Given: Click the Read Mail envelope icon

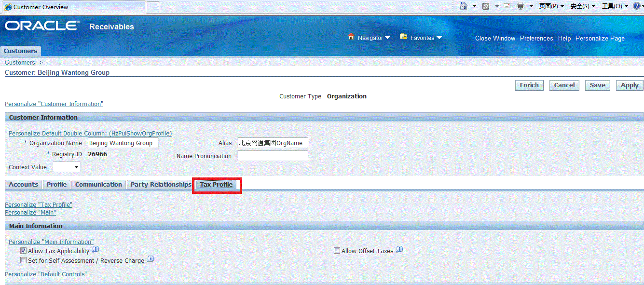Looking at the screenshot, I should pyautogui.click(x=507, y=6).
